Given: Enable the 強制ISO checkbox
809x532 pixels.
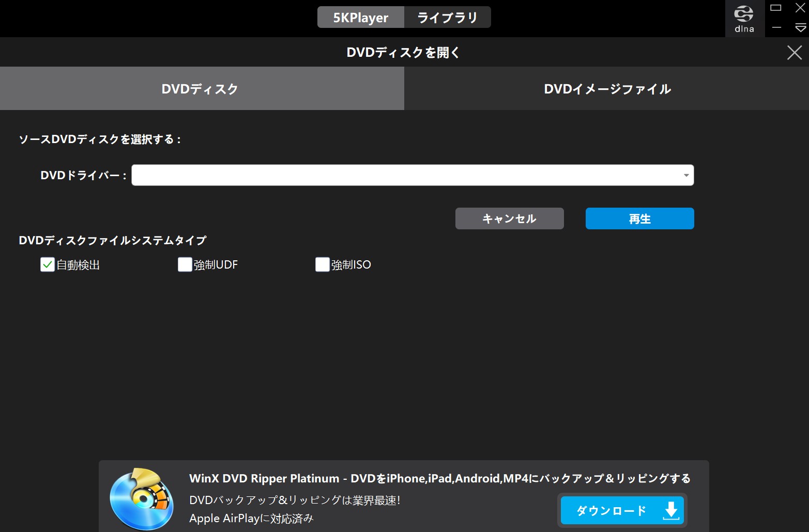Looking at the screenshot, I should pos(323,264).
